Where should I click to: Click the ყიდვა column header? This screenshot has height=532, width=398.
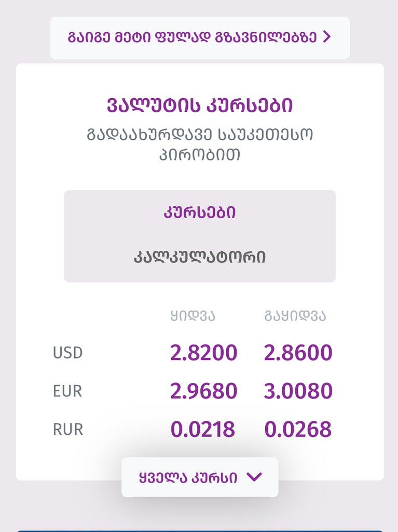tap(193, 316)
